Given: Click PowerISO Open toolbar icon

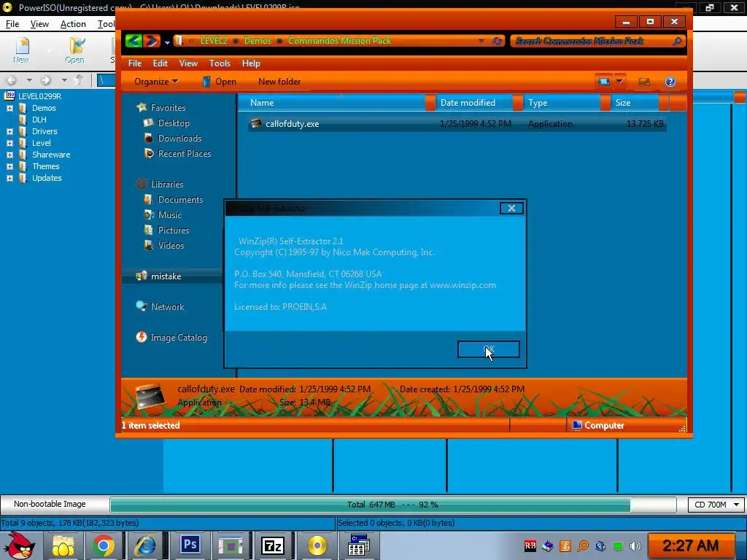Looking at the screenshot, I should tap(75, 50).
